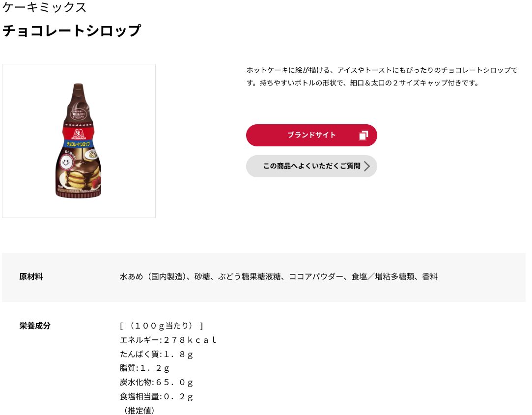The image size is (532, 415).
Task: Click the 食塩相当量 0.2g line
Action: point(156,397)
